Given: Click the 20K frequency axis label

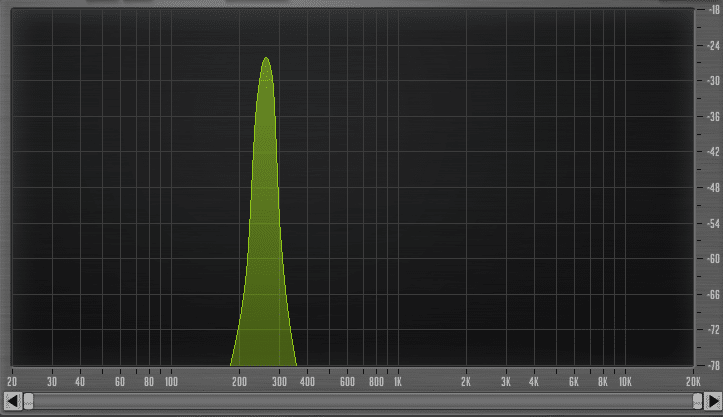Looking at the screenshot, I should pos(693,381).
